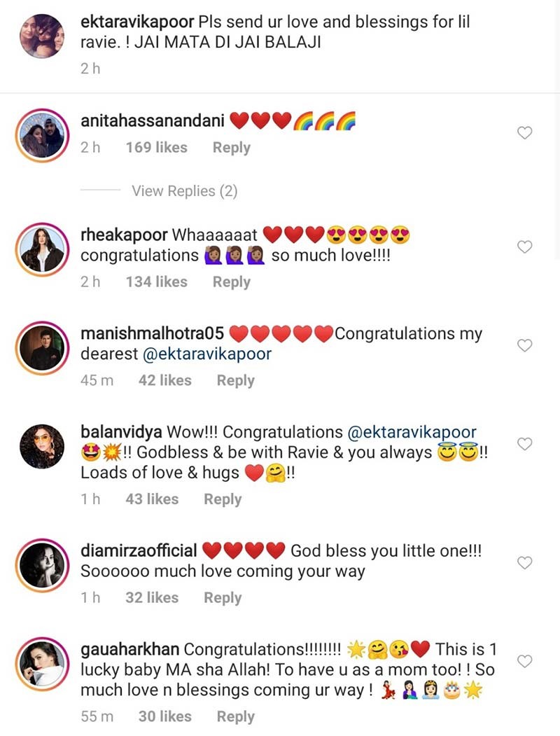Tap the heart beside gauaharkhan's comment
Viewport: 560px width, 736px height.
click(524, 660)
